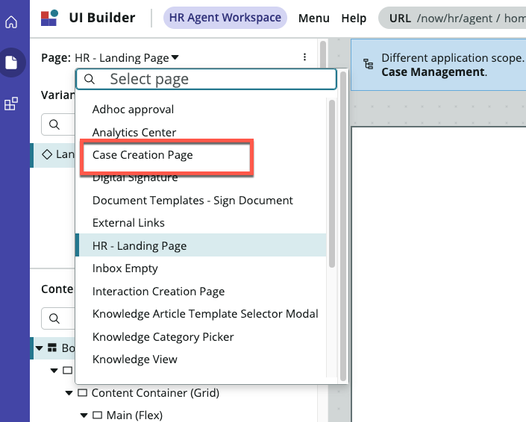Collapse the Main (Flex) node
This screenshot has height=422, width=526.
[x=84, y=415]
